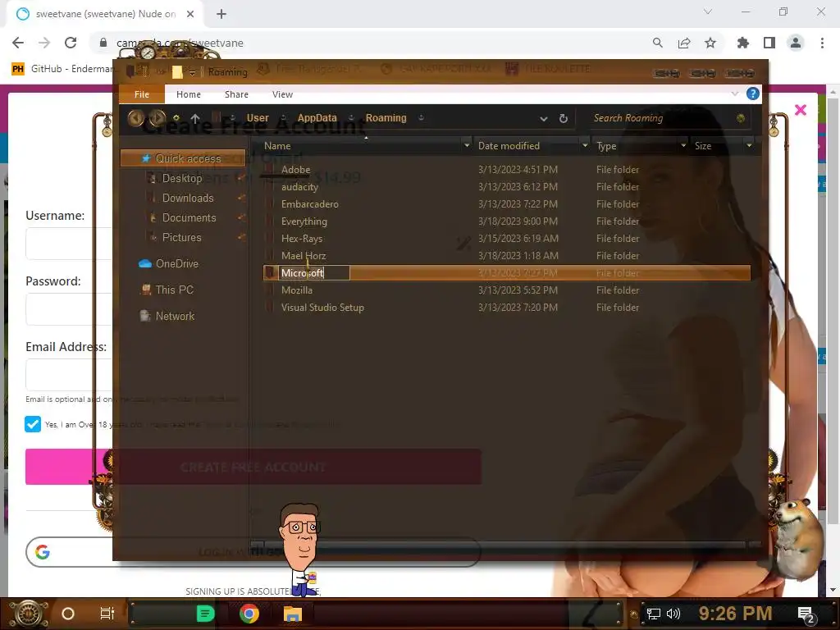The height and width of the screenshot is (630, 840).
Task: Click the User breadcrumb segment
Action: 258,118
